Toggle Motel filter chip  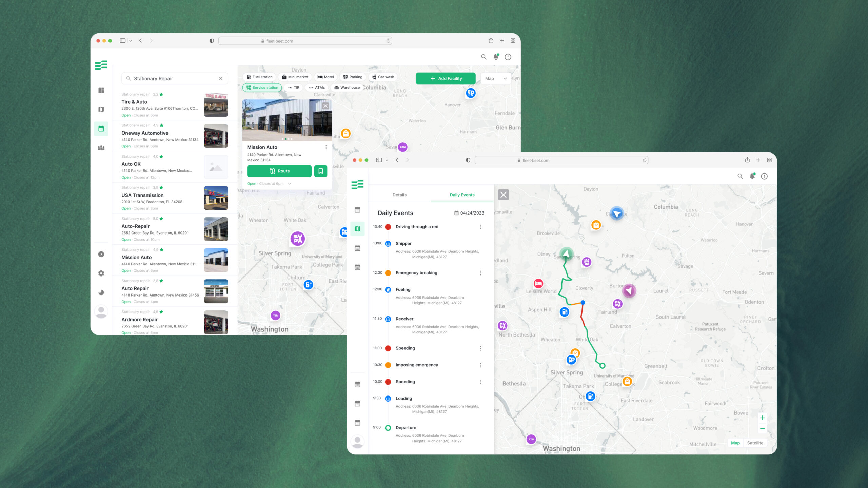325,77
